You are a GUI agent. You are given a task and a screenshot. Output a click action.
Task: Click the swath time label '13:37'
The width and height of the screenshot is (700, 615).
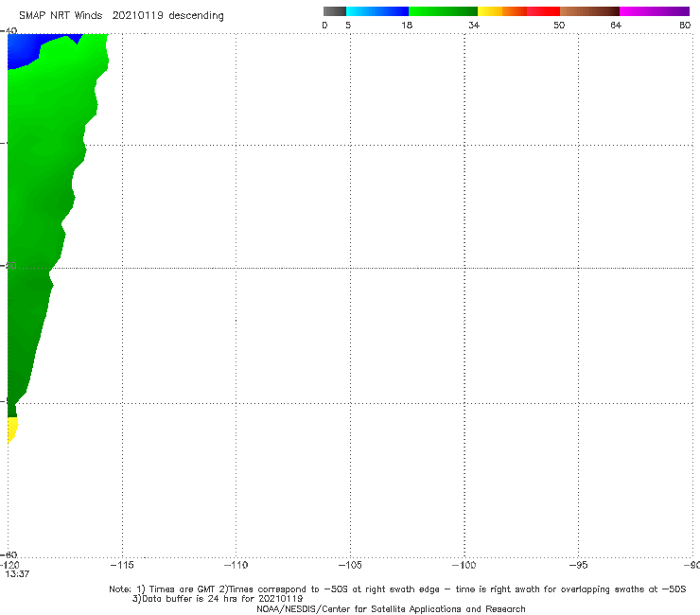pyautogui.click(x=17, y=574)
